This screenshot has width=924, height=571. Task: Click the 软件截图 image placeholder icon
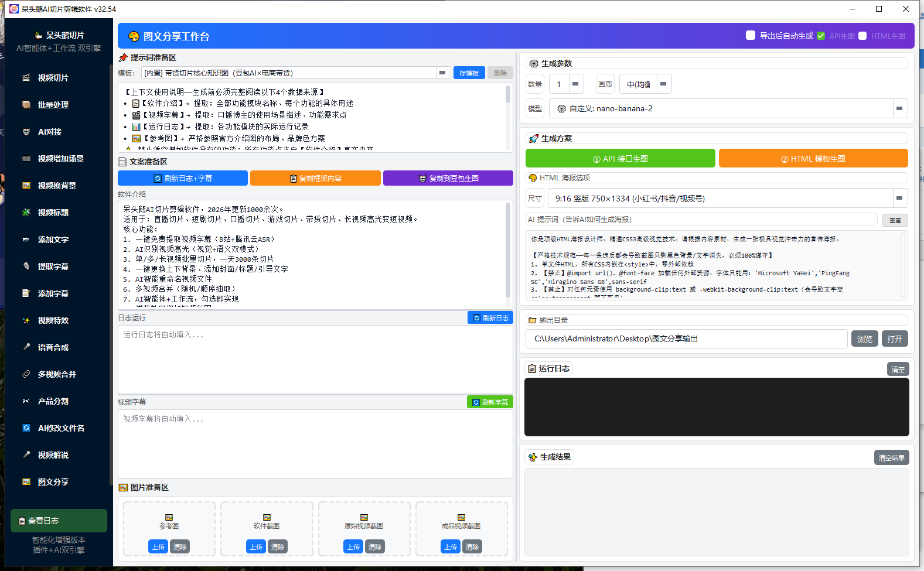coord(267,517)
